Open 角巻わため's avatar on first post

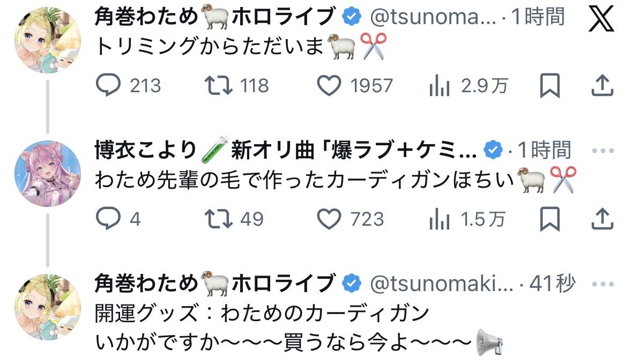(x=48, y=40)
